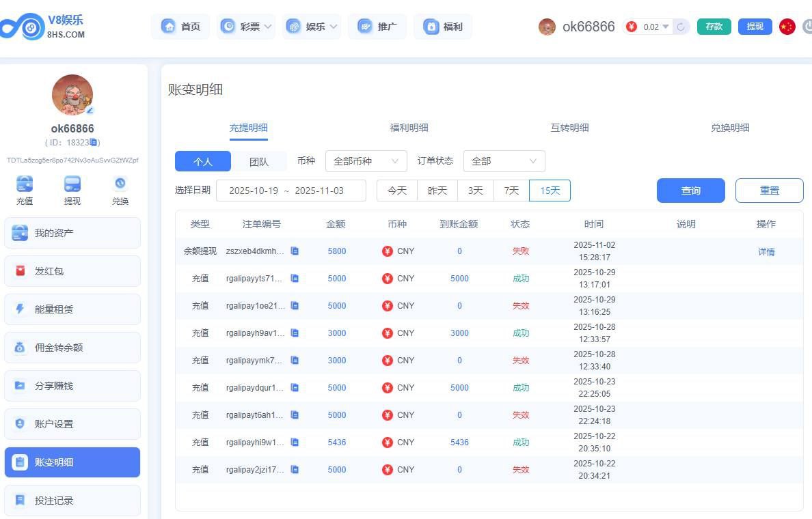Click the avatar edit pencil icon

click(x=90, y=110)
